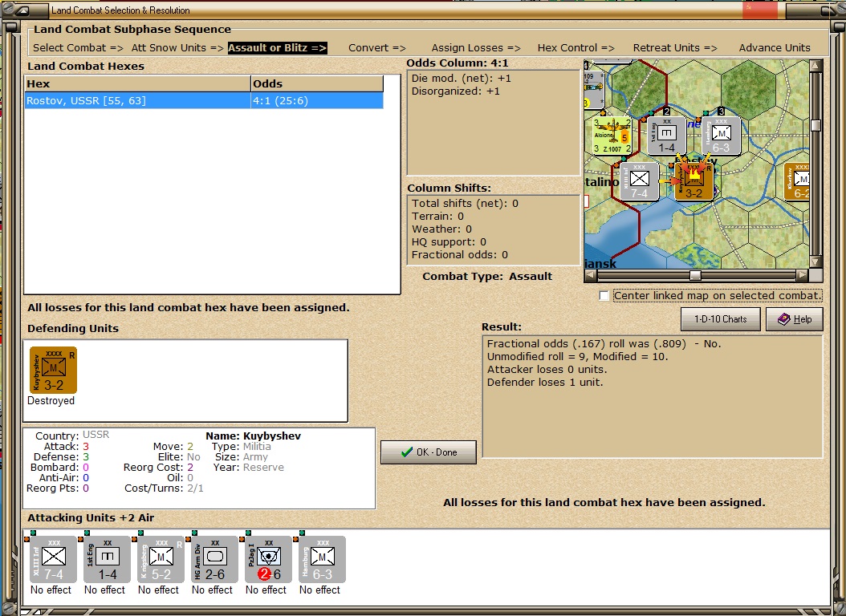Click the Convert subphase label
This screenshot has width=846, height=616.
coord(376,47)
